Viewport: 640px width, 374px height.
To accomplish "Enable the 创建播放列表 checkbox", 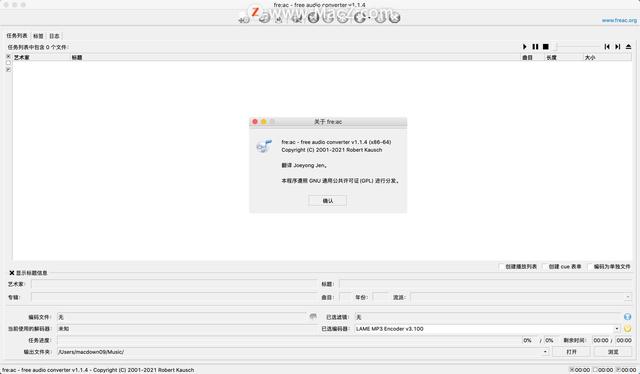I will [x=502, y=267].
